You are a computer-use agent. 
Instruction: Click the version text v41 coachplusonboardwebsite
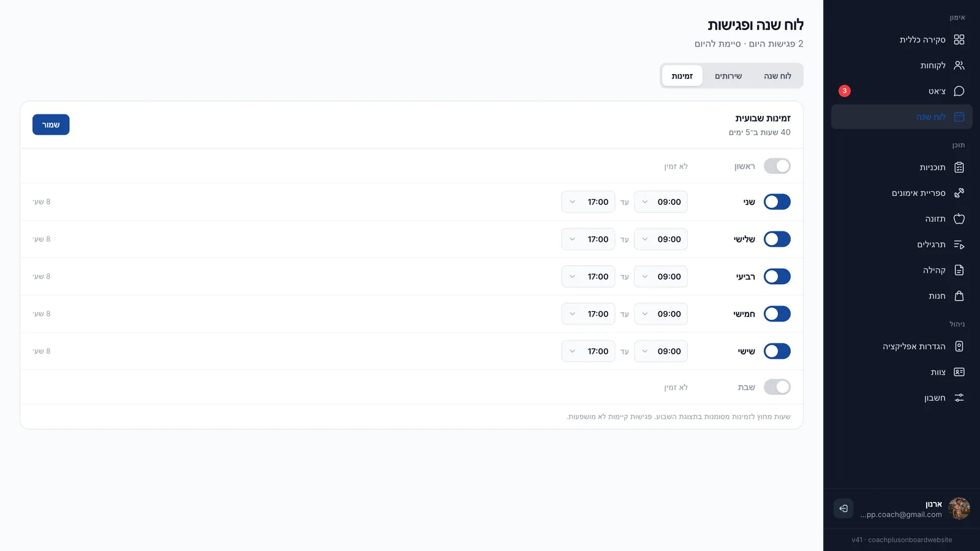point(902,540)
